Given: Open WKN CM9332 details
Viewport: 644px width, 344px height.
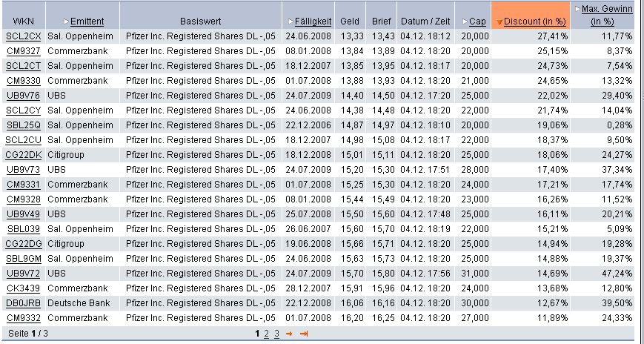Looking at the screenshot, I should click(x=24, y=318).
